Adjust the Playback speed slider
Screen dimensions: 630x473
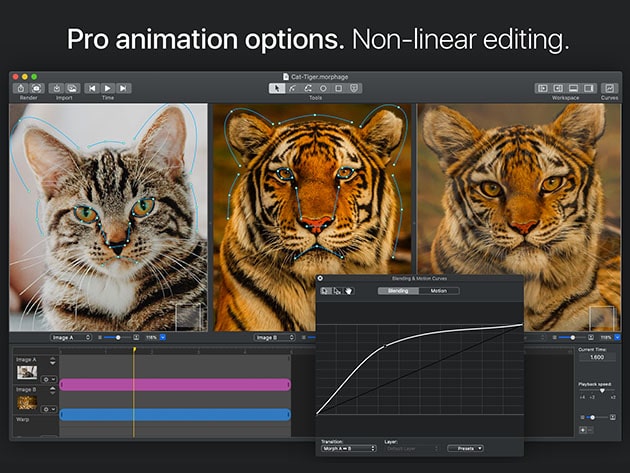pyautogui.click(x=597, y=390)
